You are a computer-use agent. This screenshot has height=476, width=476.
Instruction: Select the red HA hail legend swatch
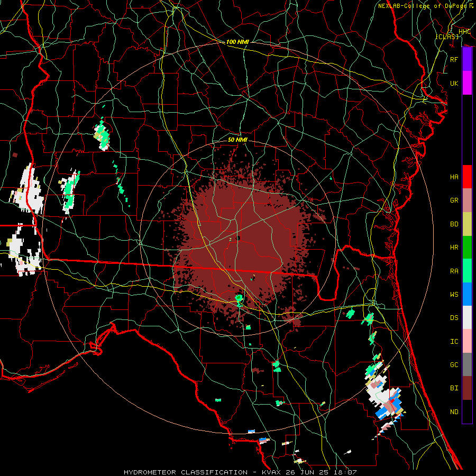[467, 177]
